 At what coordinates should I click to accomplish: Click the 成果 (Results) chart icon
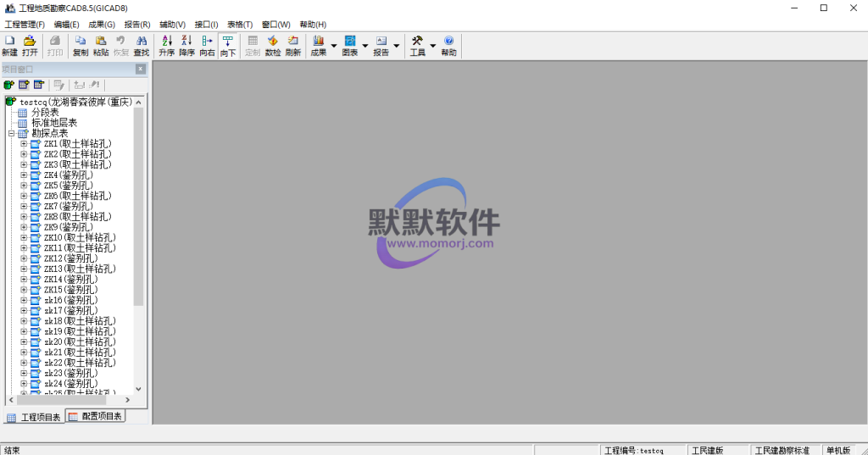319,46
